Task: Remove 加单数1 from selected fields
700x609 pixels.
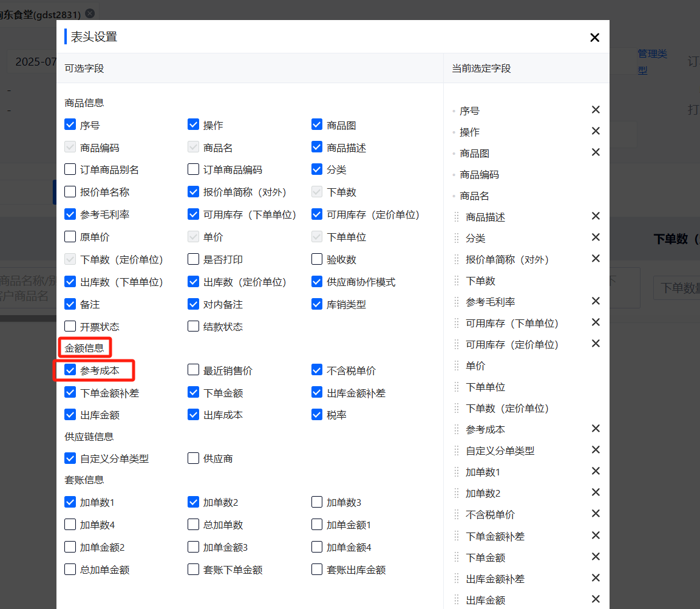Action: pos(596,471)
